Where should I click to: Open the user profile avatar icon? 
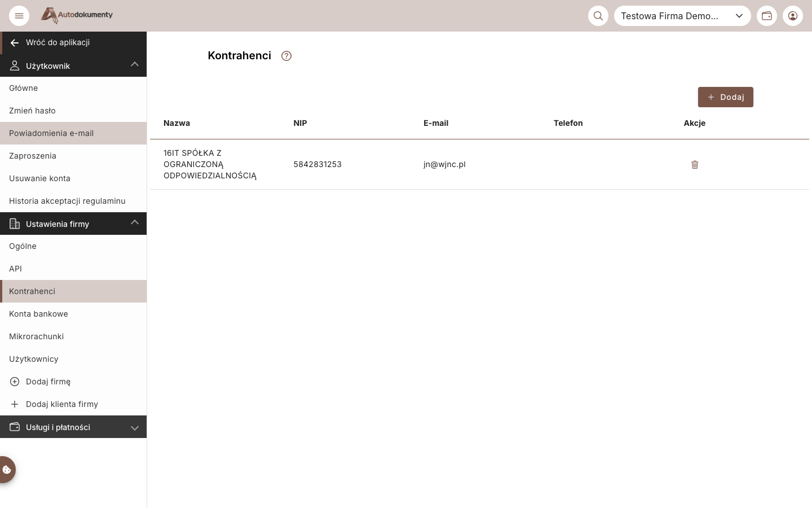click(x=793, y=16)
